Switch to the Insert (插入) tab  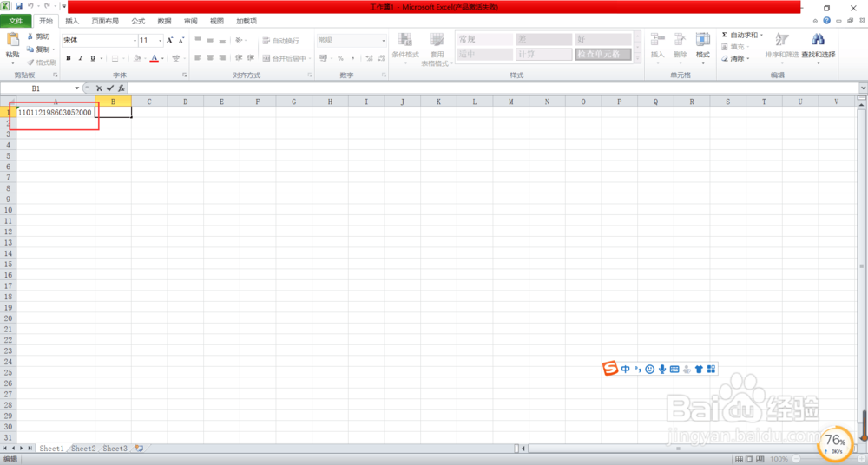[x=72, y=21]
